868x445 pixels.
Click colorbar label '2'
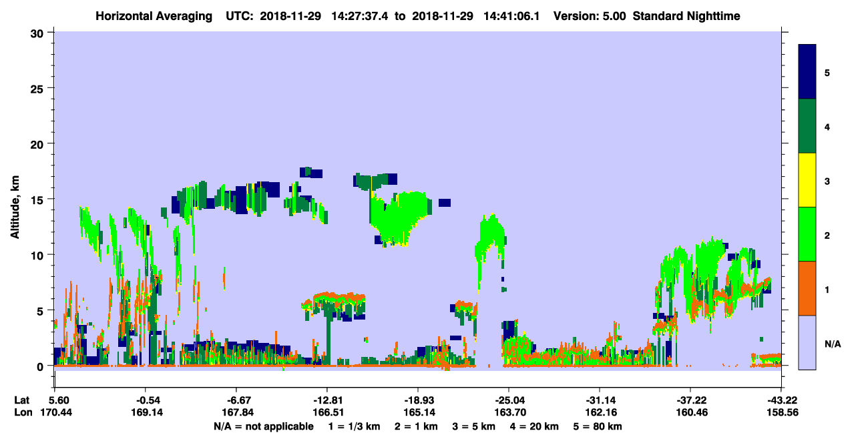tap(827, 236)
